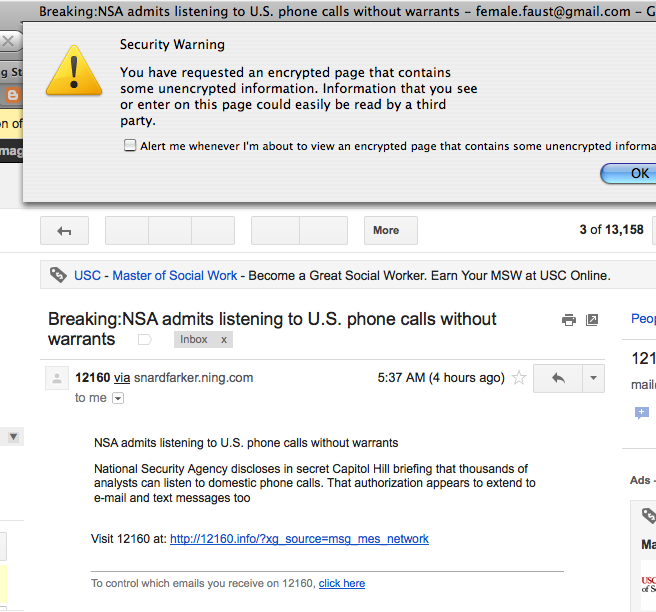
Task: Click the importance marker label icon
Action: coord(145,340)
